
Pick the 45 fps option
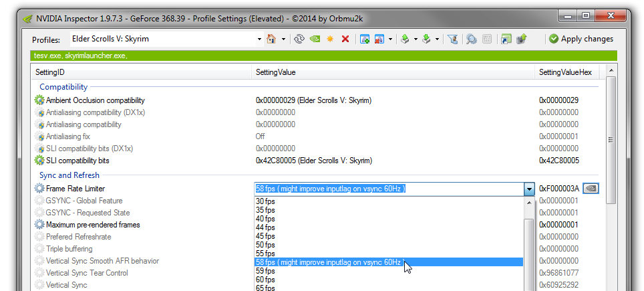click(x=265, y=236)
